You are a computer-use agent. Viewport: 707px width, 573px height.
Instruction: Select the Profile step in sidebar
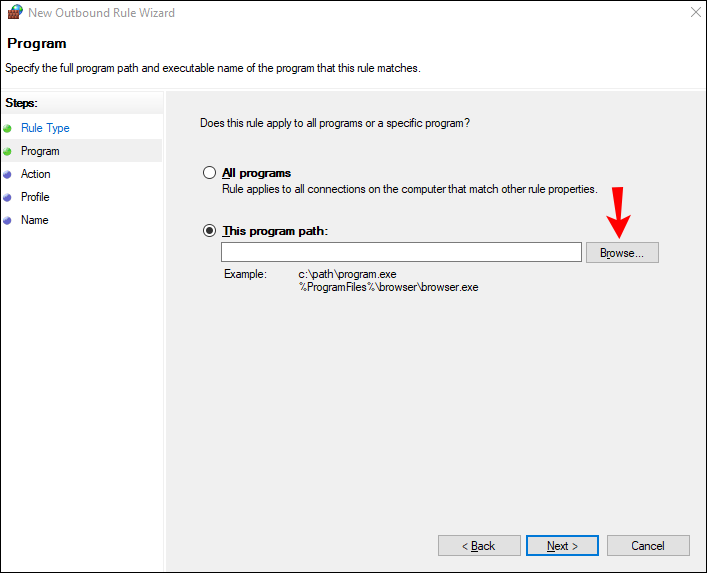click(35, 197)
